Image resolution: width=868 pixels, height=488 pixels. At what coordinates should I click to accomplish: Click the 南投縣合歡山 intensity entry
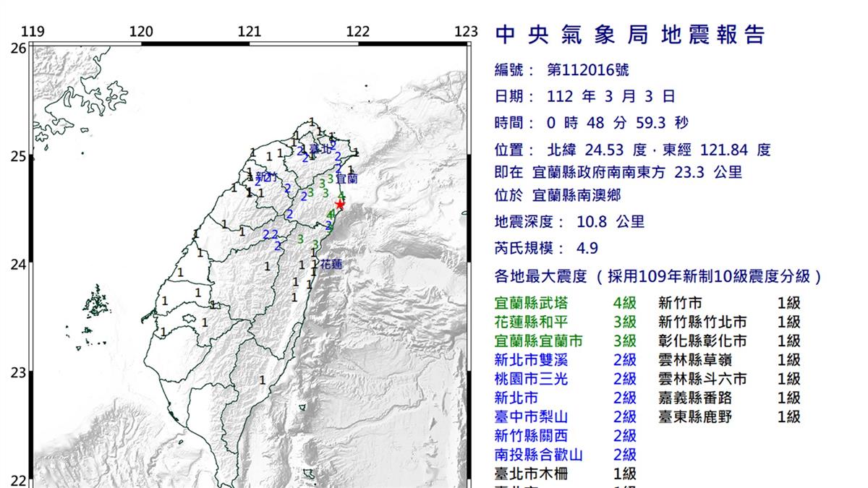[x=565, y=455]
